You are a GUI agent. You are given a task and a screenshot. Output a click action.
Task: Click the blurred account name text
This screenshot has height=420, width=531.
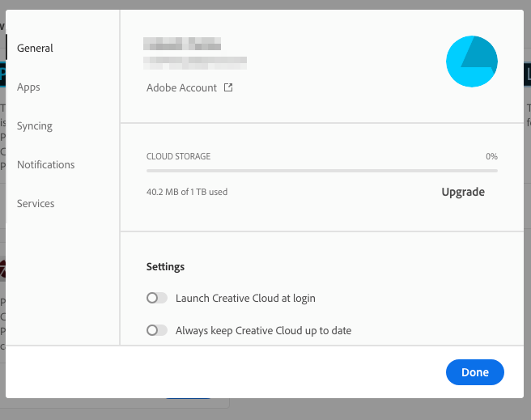(x=183, y=44)
